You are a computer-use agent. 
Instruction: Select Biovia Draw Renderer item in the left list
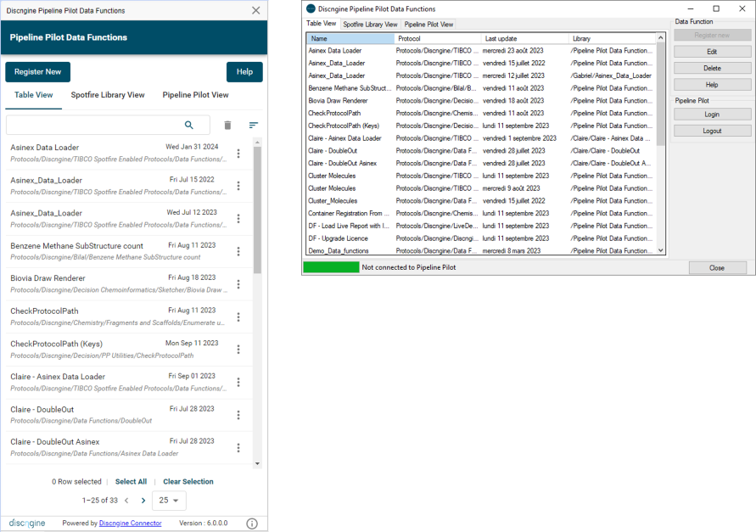tap(129, 284)
